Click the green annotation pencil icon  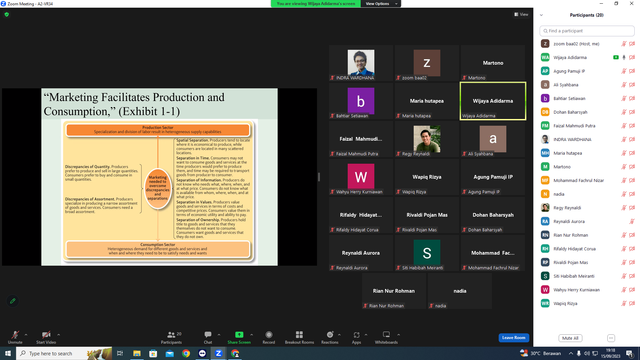click(13, 301)
